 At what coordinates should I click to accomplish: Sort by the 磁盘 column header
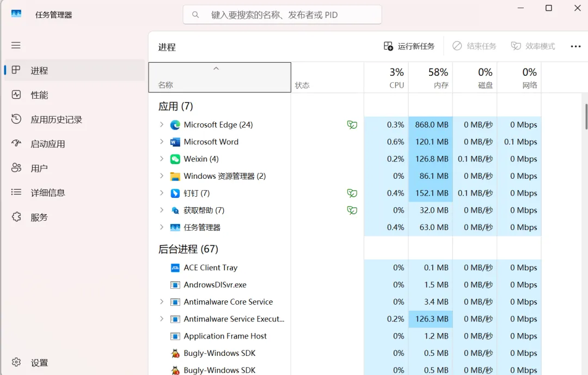[475, 78]
